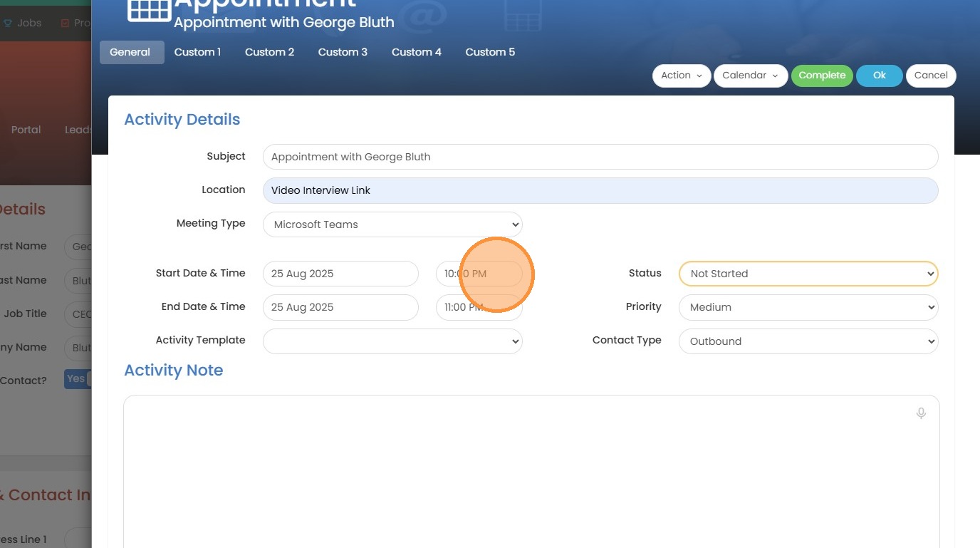This screenshot has width=980, height=548.
Task: Edit the 10:00 PM start time
Action: [x=479, y=274]
